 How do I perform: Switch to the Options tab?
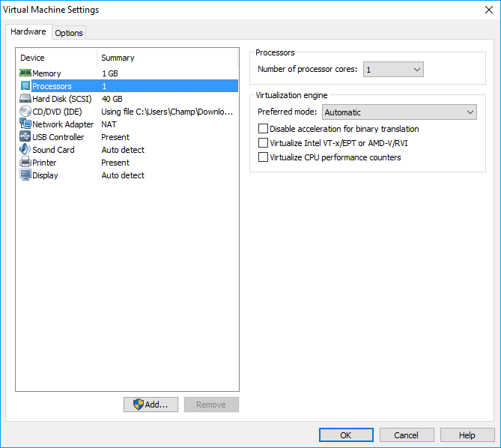(x=69, y=33)
